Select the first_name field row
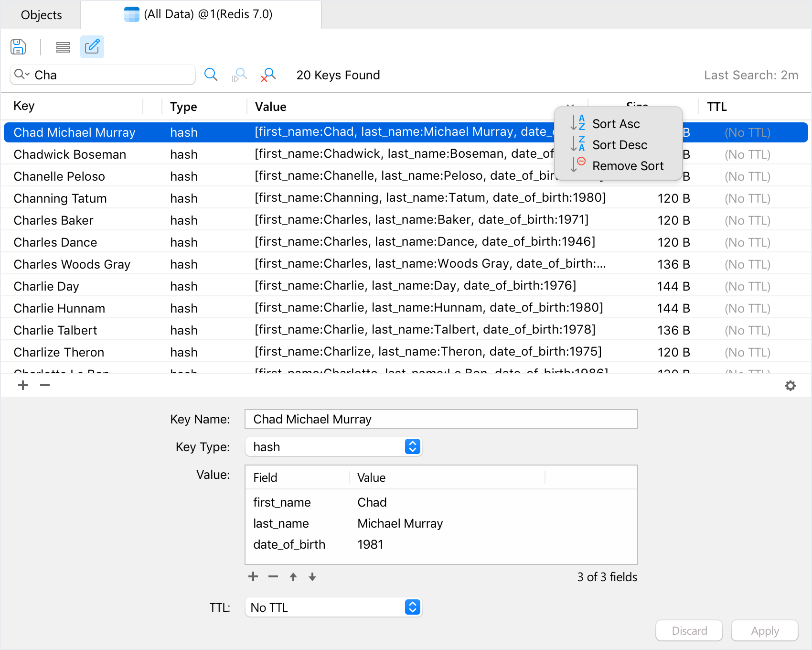Viewport: 812px width, 650px height. tap(441, 502)
